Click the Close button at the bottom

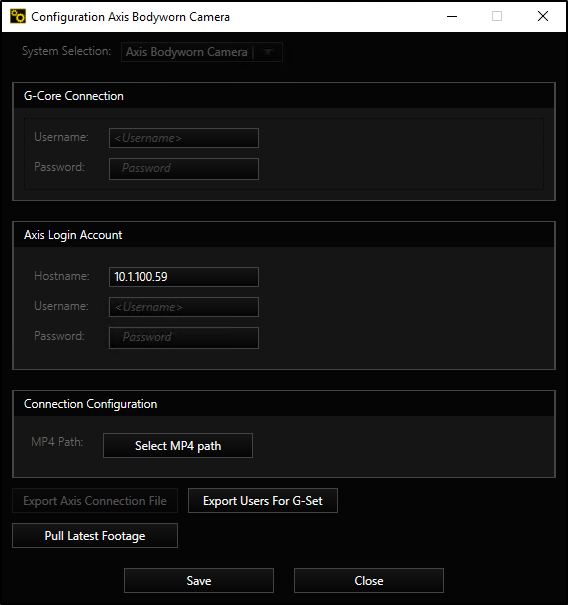point(369,580)
